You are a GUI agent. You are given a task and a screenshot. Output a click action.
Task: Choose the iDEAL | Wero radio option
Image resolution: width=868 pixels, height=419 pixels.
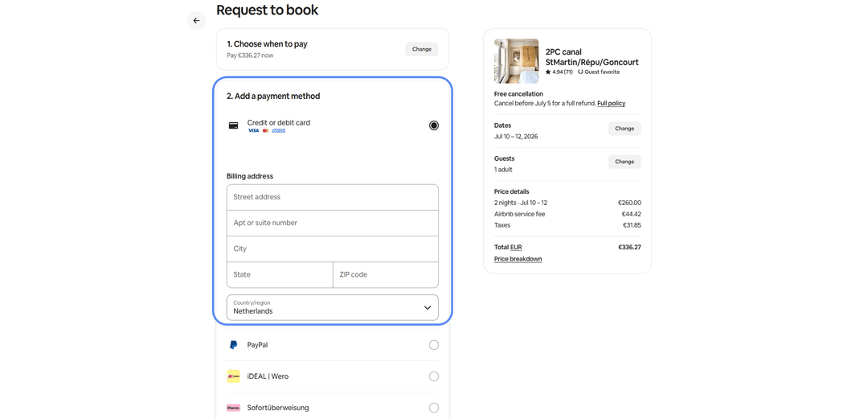434,376
